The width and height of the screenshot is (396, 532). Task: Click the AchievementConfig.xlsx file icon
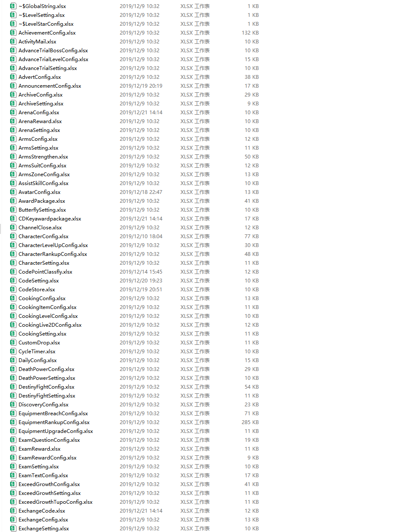click(13, 33)
